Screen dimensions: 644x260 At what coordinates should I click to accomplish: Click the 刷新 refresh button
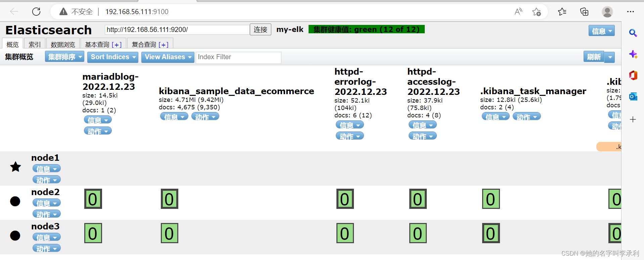pyautogui.click(x=594, y=57)
